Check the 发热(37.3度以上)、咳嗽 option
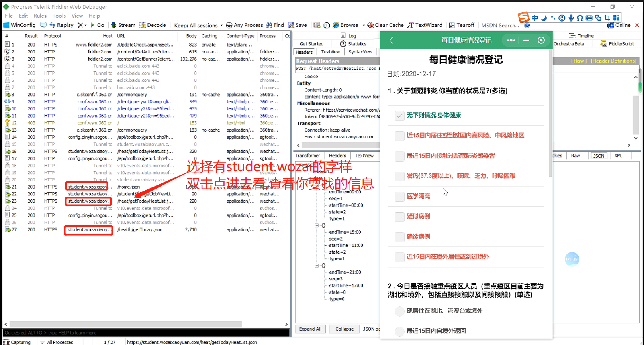This screenshot has width=644, height=345. point(399,176)
